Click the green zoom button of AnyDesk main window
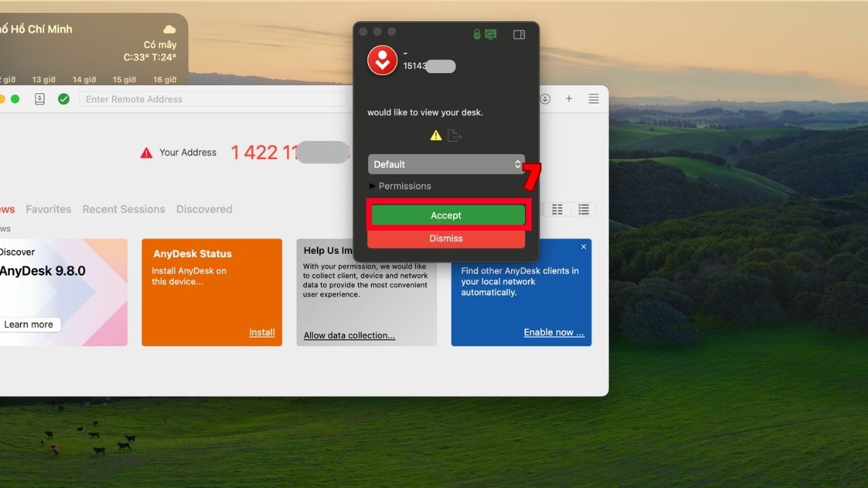This screenshot has height=488, width=868. click(x=15, y=99)
